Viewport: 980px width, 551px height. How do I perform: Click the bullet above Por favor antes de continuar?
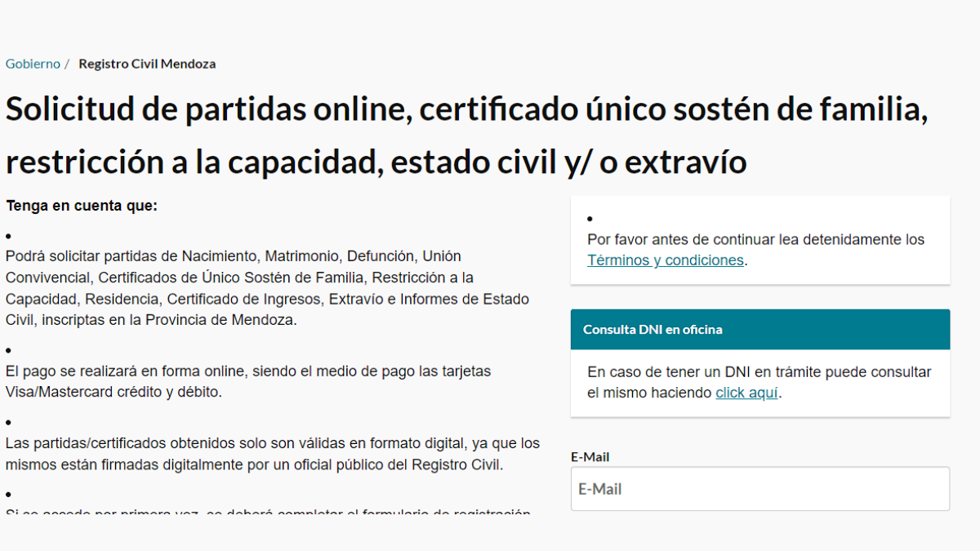tap(590, 219)
